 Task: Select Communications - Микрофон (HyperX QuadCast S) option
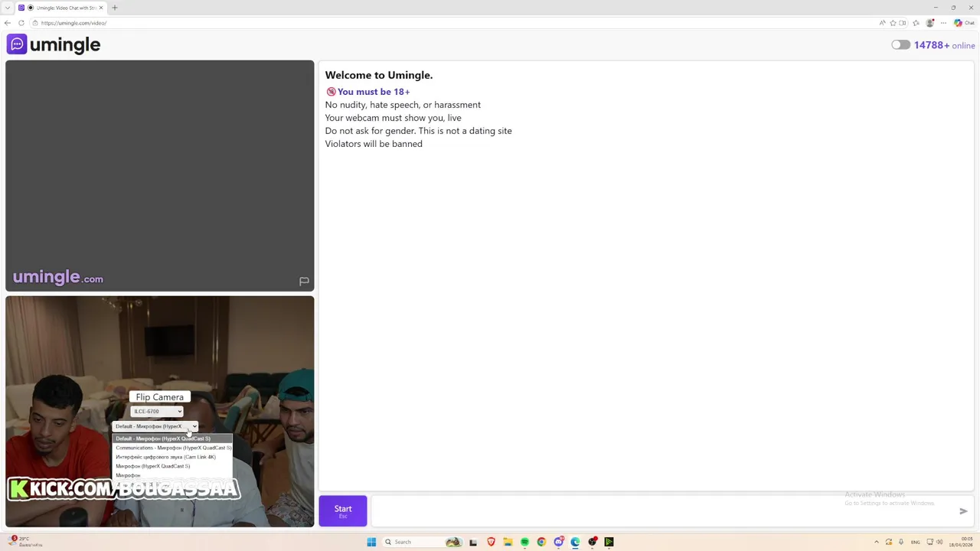pyautogui.click(x=173, y=448)
